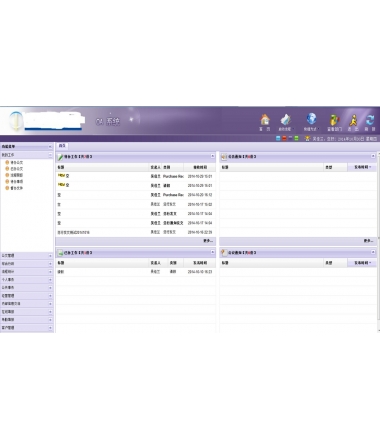Click the globe icon in top toolbar
Image resolution: width=380 pixels, height=441 pixels.
tap(311, 119)
